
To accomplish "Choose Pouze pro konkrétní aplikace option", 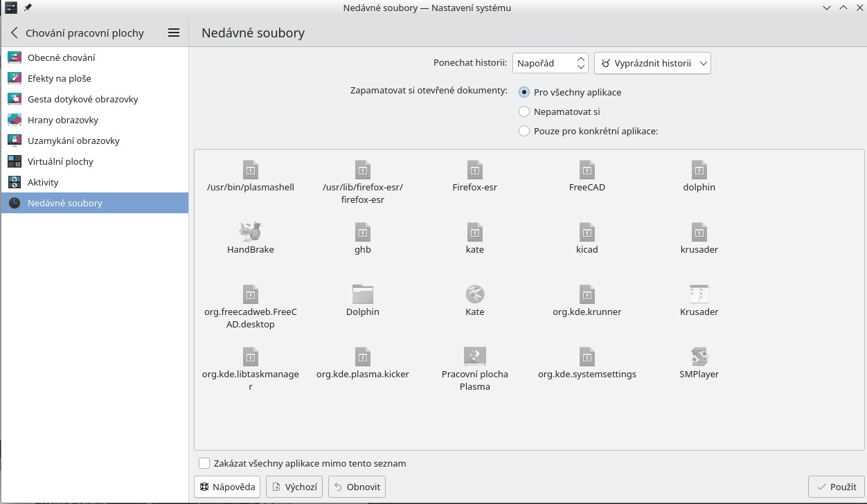I will [x=524, y=131].
